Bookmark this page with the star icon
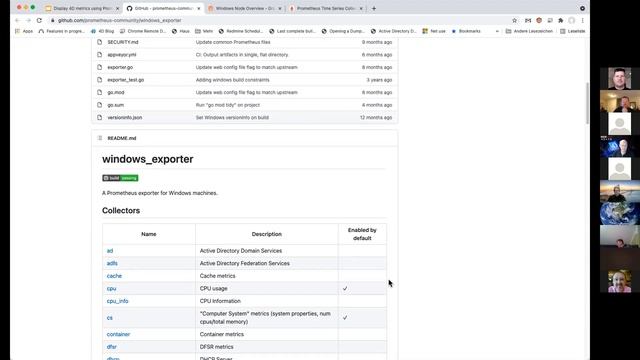 point(514,20)
